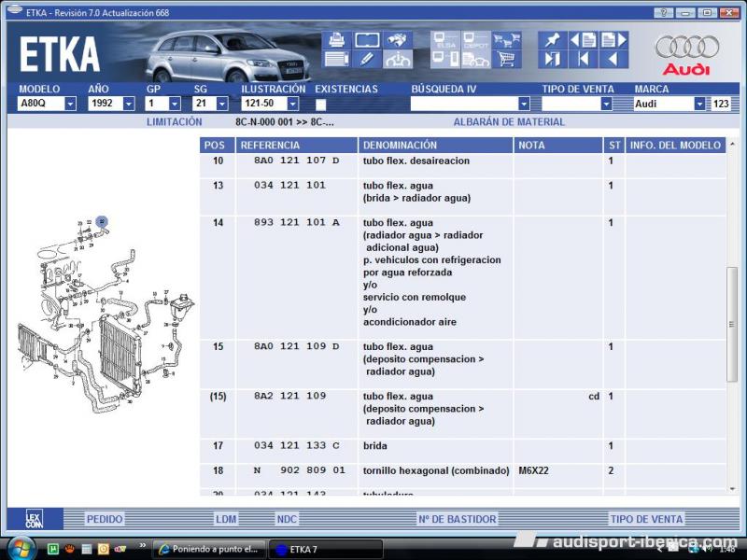Click the ST column header

tap(614, 146)
